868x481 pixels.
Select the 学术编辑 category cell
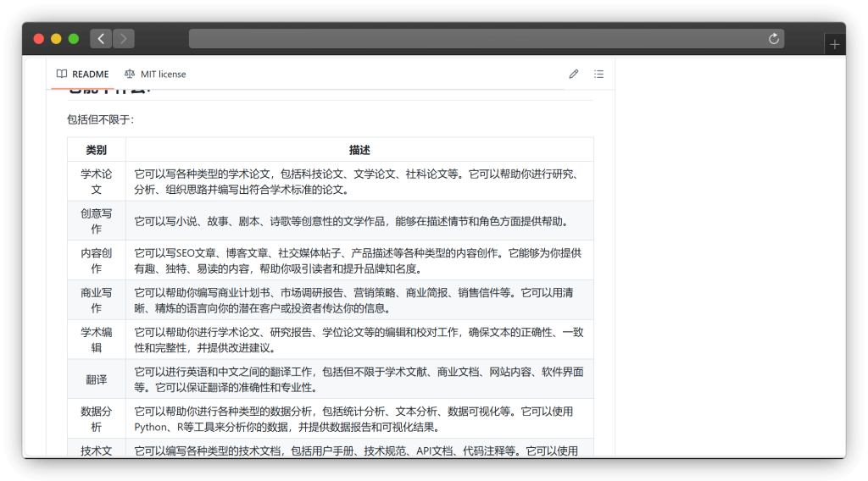tap(97, 340)
